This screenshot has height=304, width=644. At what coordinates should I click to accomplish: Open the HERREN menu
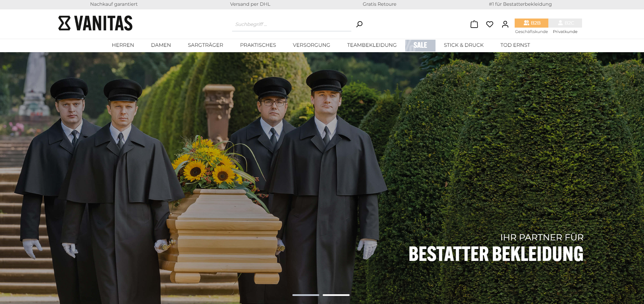[123, 45]
